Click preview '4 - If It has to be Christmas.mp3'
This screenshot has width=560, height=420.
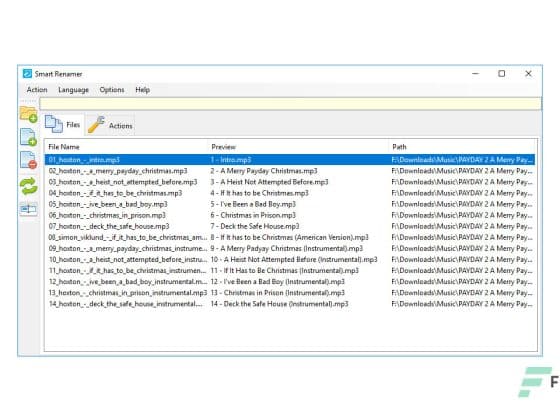[260, 193]
